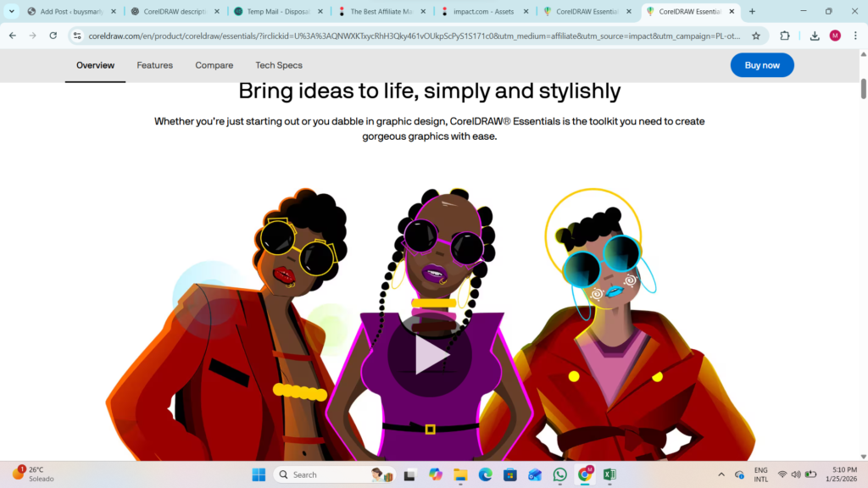Play the video on the illustration

click(x=430, y=357)
